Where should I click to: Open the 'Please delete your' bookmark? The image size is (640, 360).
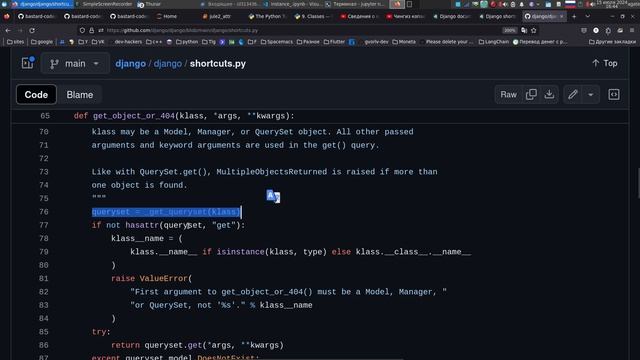(x=447, y=42)
